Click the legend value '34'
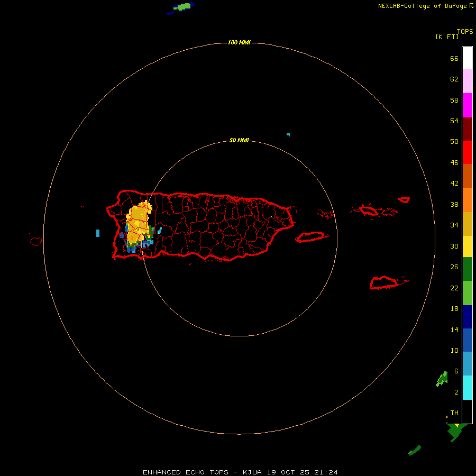Screen dimensions: 476x476 (x=454, y=225)
